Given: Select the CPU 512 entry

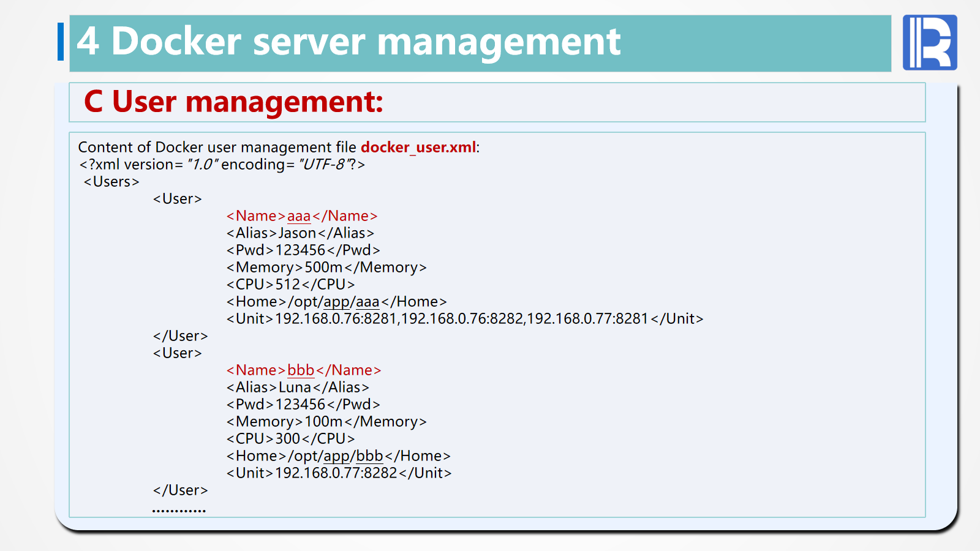Looking at the screenshot, I should pos(290,285).
